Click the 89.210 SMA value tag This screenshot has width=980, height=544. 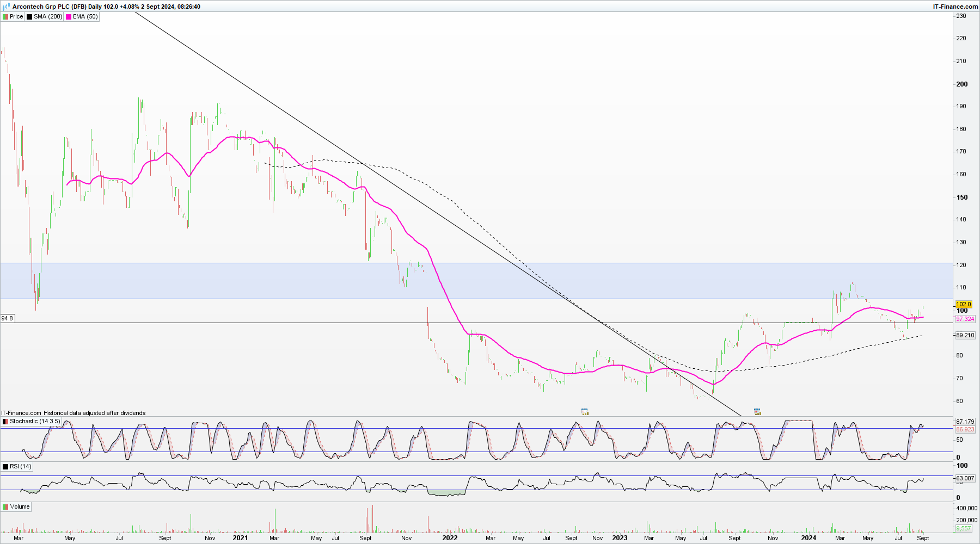[x=965, y=336]
